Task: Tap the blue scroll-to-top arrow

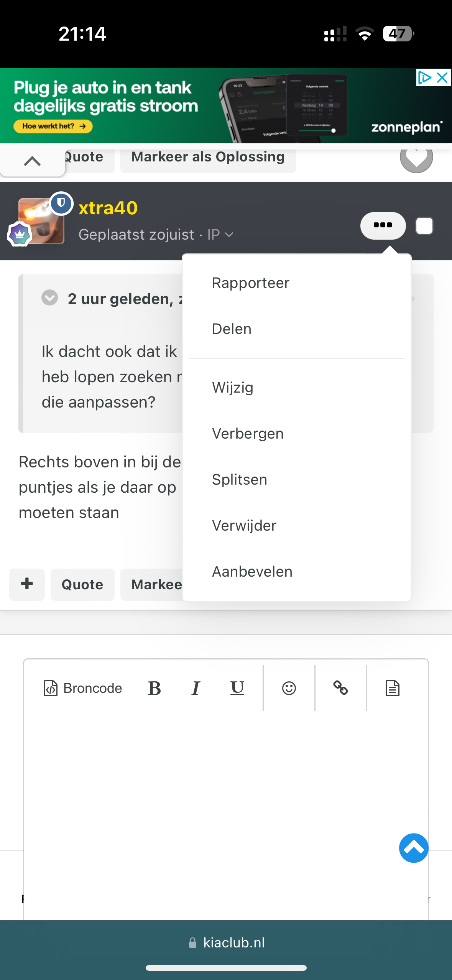Action: (x=414, y=848)
